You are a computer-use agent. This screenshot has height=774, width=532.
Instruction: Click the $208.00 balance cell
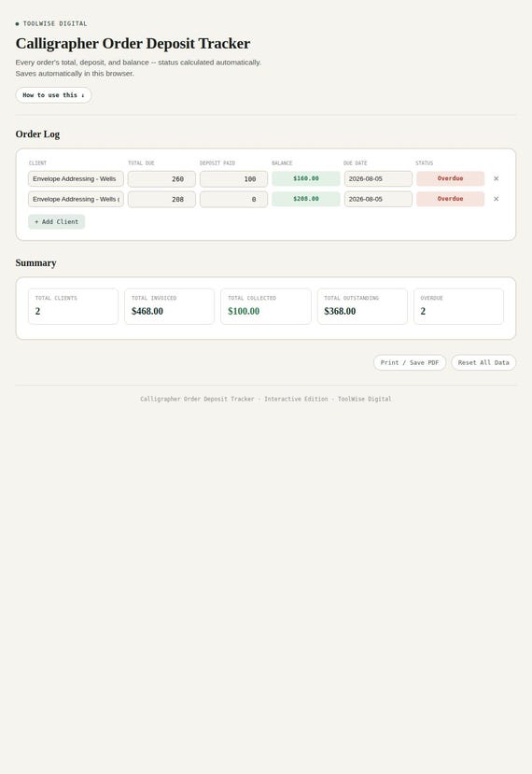(x=306, y=199)
